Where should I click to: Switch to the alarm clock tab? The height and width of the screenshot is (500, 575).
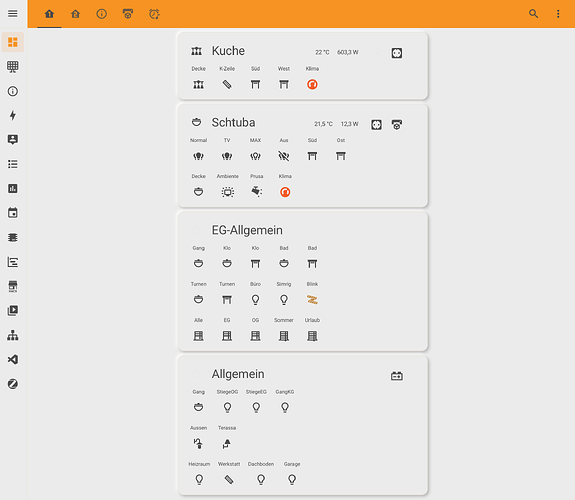[154, 14]
